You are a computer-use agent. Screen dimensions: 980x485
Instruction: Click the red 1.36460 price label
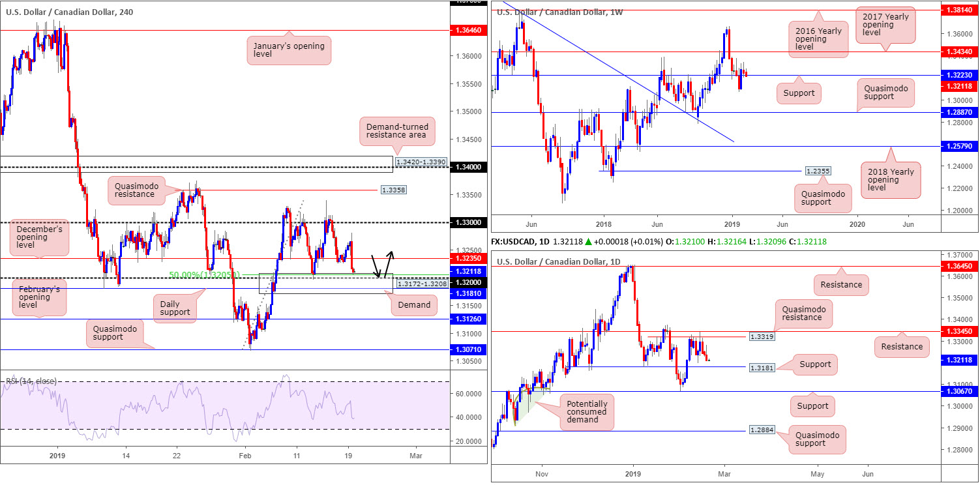[x=468, y=30]
